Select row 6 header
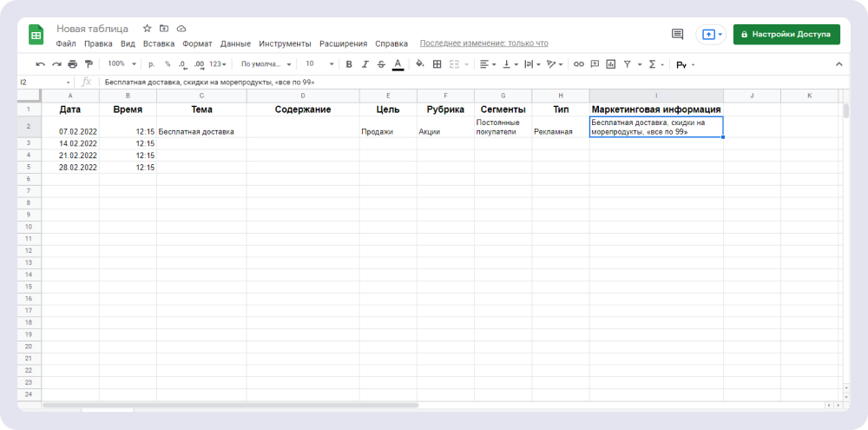Image resolution: width=868 pixels, height=430 pixels. click(30, 179)
